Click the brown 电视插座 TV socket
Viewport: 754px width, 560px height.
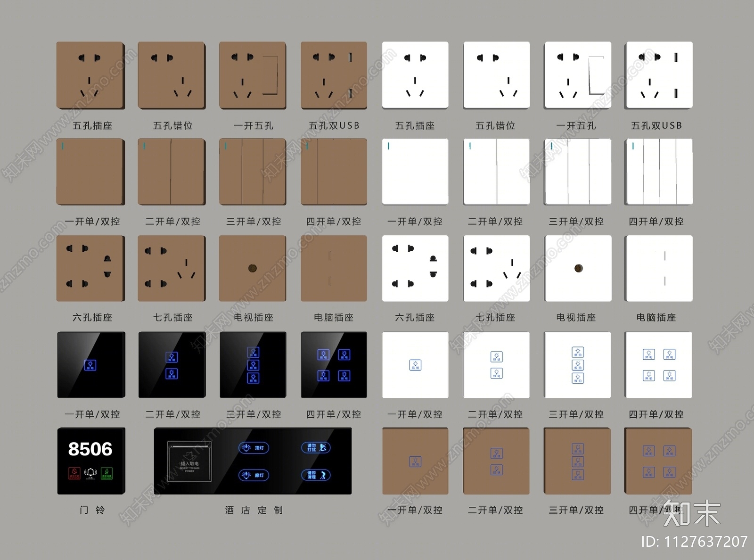coord(253,268)
